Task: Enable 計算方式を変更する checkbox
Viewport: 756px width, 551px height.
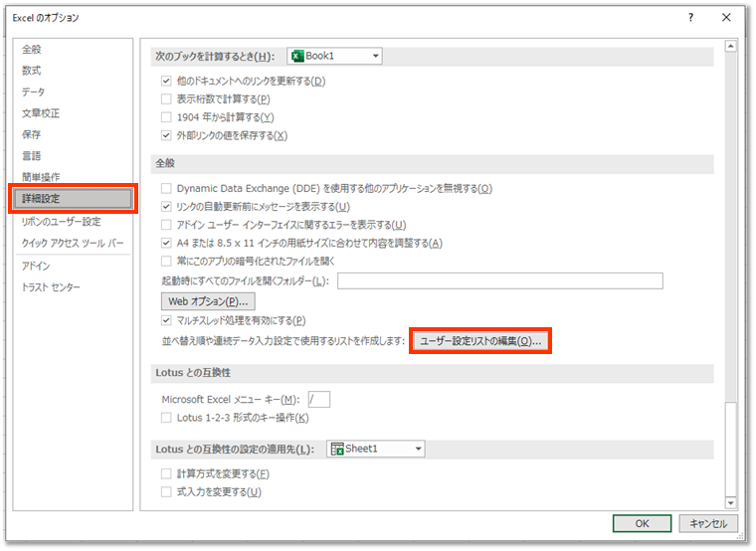Action: coord(166,473)
